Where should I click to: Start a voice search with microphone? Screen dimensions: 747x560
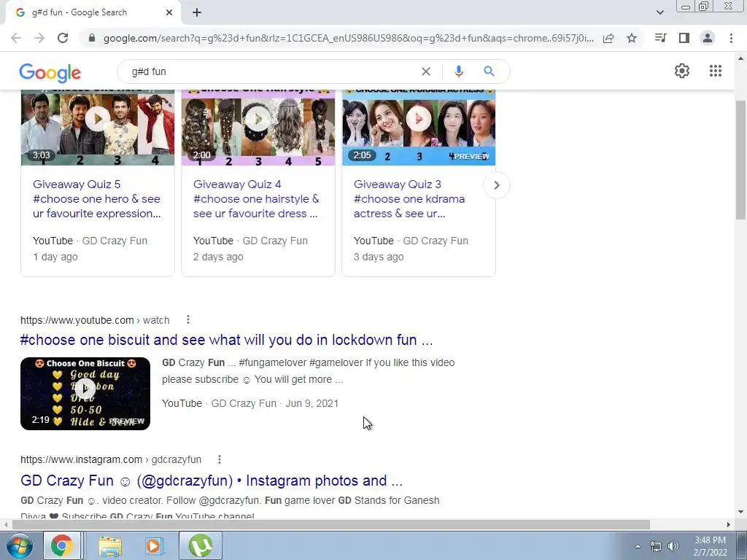459,71
